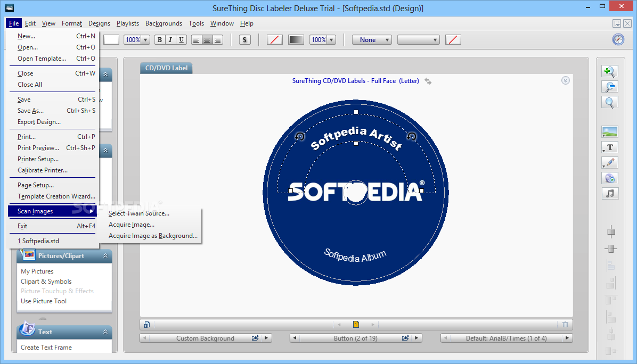Open the font size 100% dropdown arrow
The image size is (637, 364).
click(145, 40)
